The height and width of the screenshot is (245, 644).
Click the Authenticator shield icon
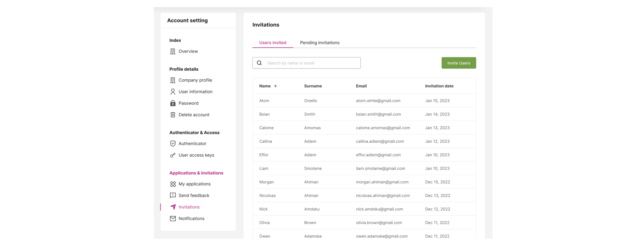click(x=172, y=144)
